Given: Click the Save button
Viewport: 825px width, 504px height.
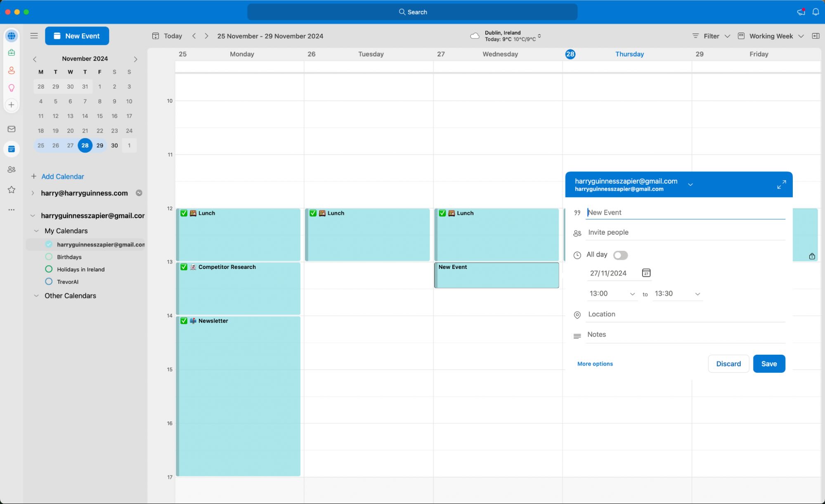Looking at the screenshot, I should tap(768, 363).
